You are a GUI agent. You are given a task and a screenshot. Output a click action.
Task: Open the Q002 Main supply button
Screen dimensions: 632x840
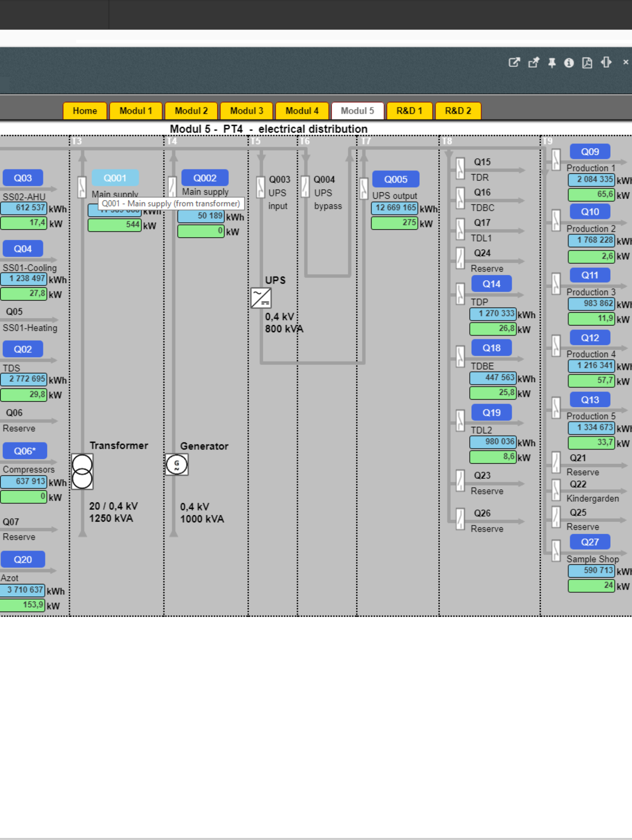point(205,178)
